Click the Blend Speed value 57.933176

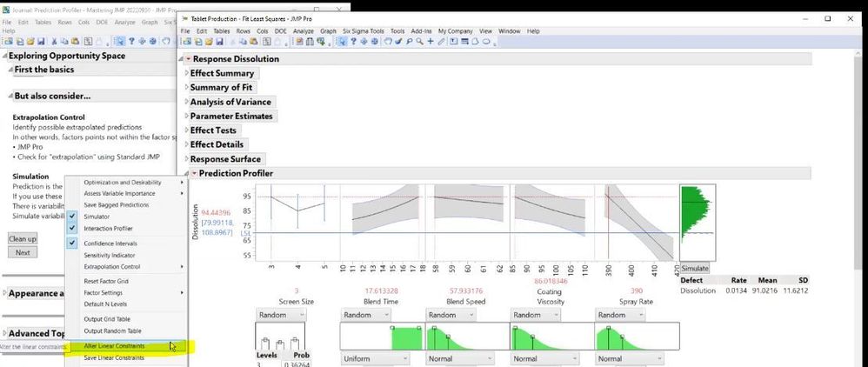[467, 290]
